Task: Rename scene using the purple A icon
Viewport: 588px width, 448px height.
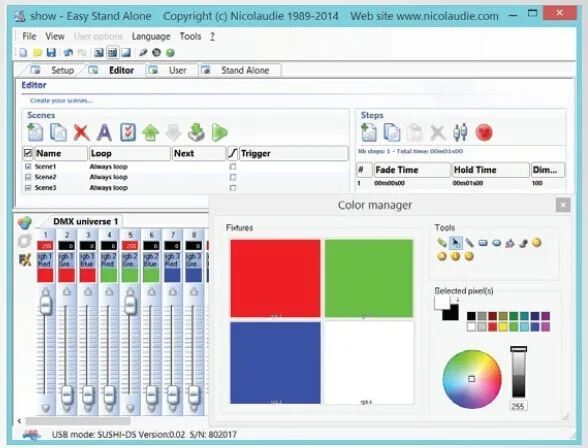Action: [x=104, y=132]
